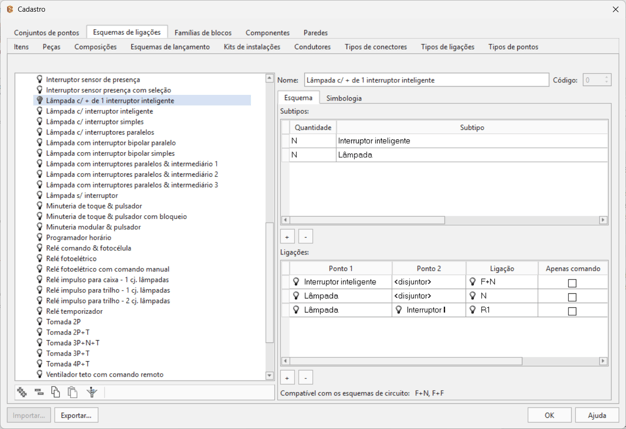
Task: Click the bulb icon beside Relé fotoelétrico
Action: pyautogui.click(x=40, y=259)
